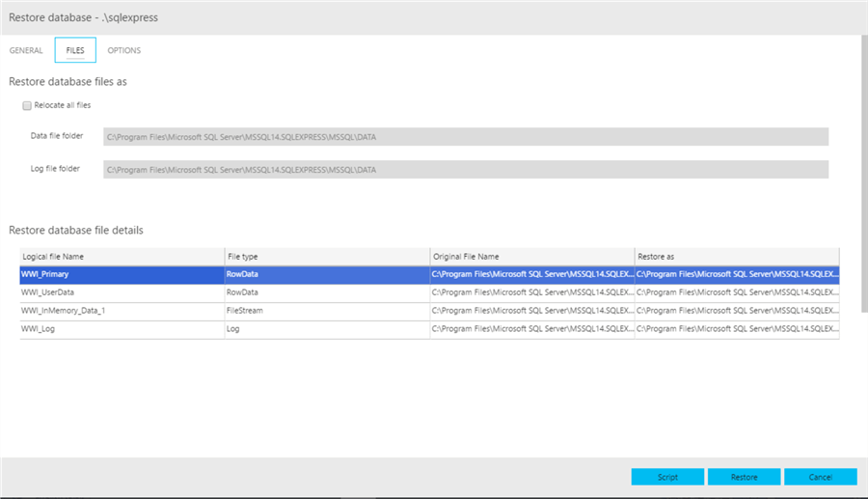Image resolution: width=868 pixels, height=499 pixels.
Task: Open the OPTIONS tab
Action: pos(124,50)
